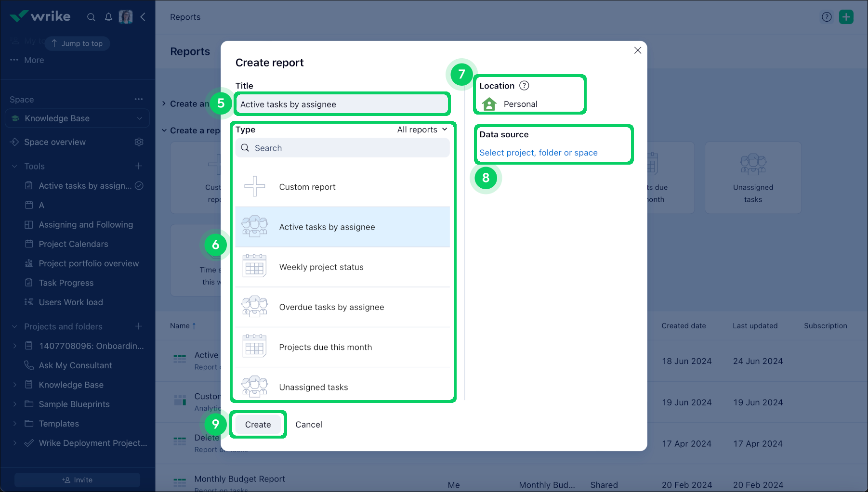Click the green plus create button

(x=846, y=17)
